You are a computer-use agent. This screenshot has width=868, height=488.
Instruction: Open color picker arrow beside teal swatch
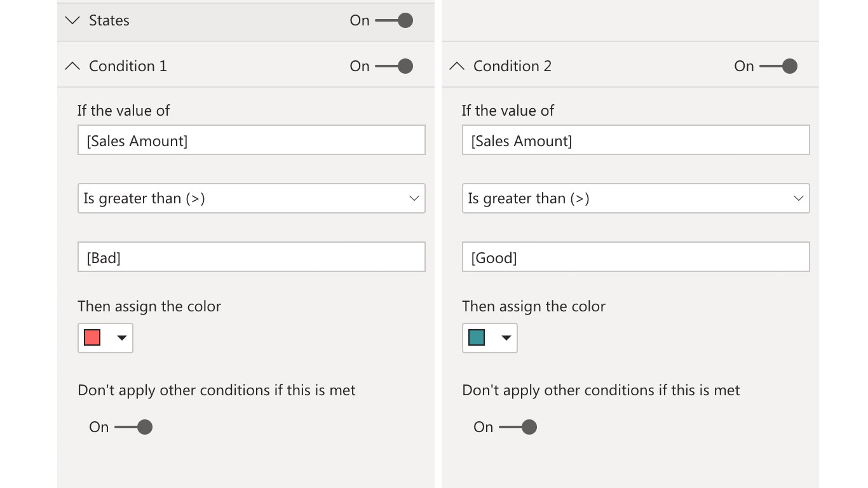tap(506, 338)
